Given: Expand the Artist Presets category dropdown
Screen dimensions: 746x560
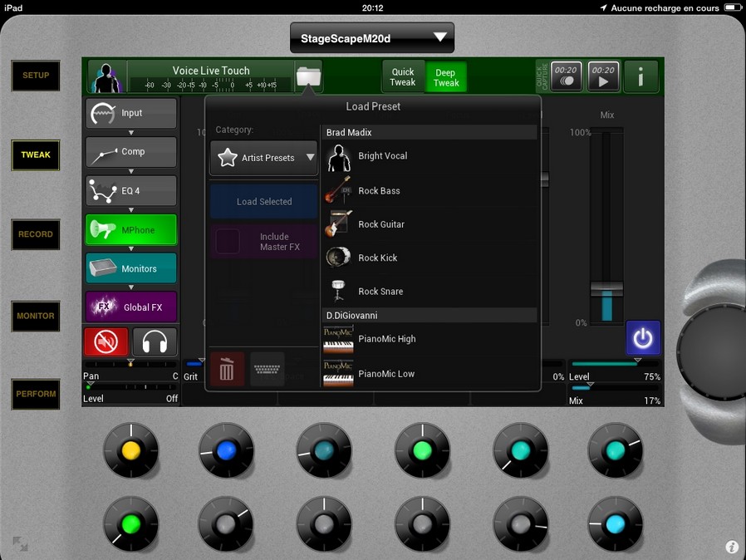Looking at the screenshot, I should 263,157.
